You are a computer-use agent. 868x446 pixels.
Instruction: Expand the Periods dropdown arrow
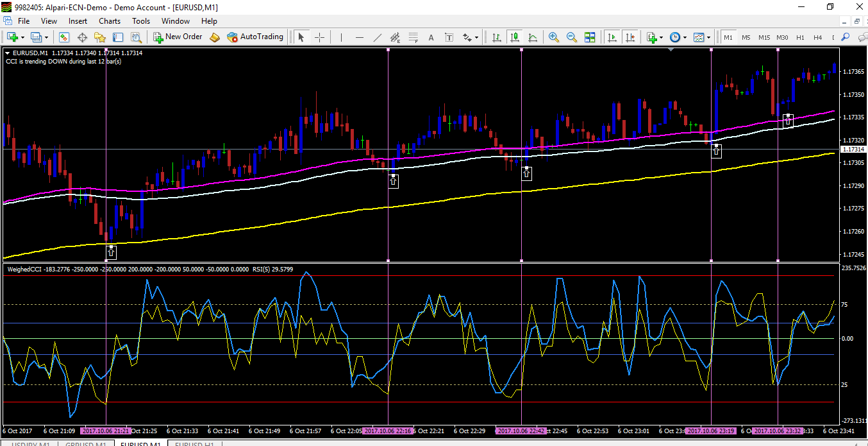pos(685,37)
